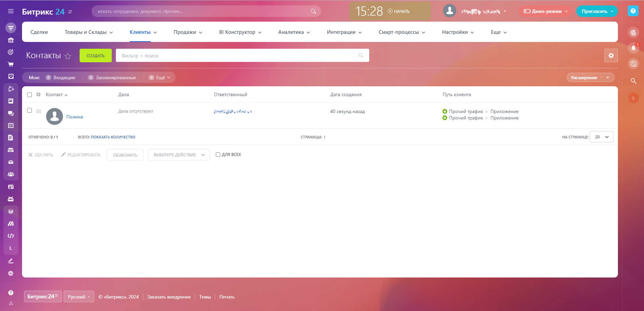Toggle the select-all contacts checkbox
644x311 pixels.
click(x=29, y=95)
